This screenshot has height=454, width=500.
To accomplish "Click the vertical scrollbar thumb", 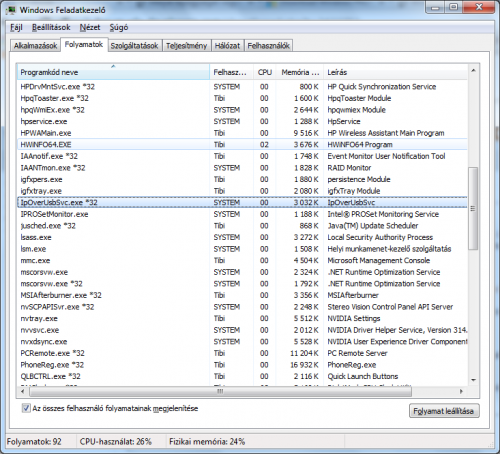I will coord(473,208).
